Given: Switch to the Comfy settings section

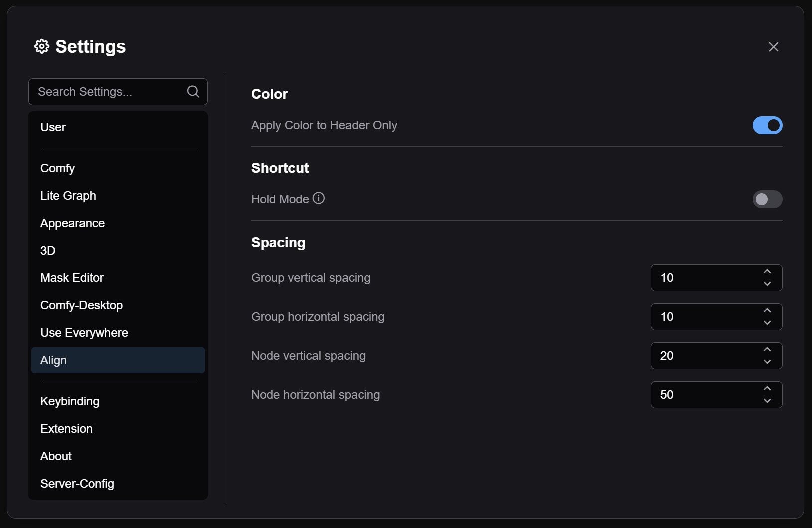Looking at the screenshot, I should point(57,168).
